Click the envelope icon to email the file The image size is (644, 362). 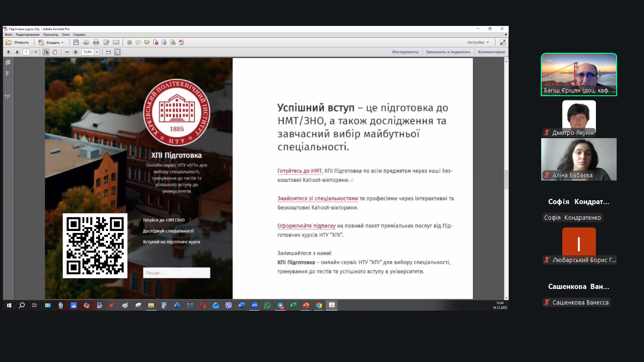pos(116,42)
